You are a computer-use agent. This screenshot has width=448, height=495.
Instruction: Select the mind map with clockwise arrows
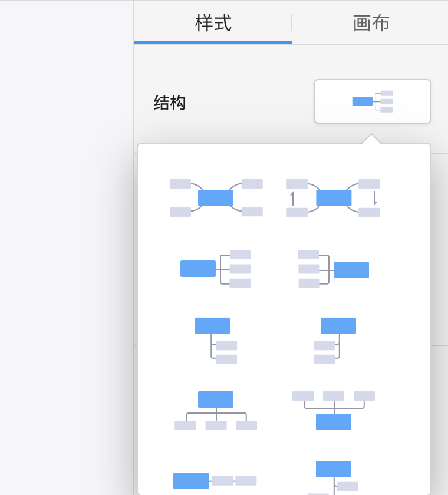click(x=333, y=198)
